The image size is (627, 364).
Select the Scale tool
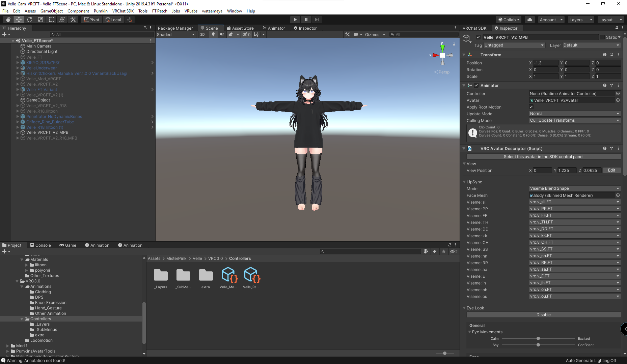[40, 20]
